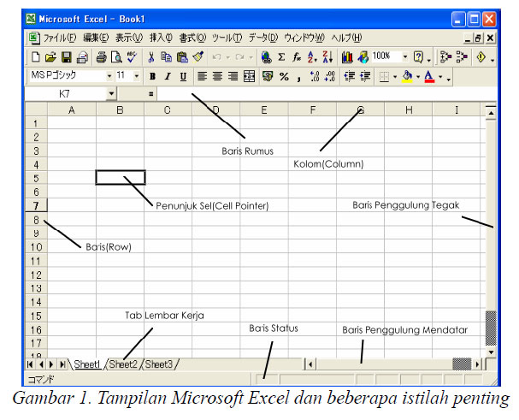Screen dimensions: 519x420
Task: Click Decrease Decimal icon
Action: pyautogui.click(x=330, y=76)
